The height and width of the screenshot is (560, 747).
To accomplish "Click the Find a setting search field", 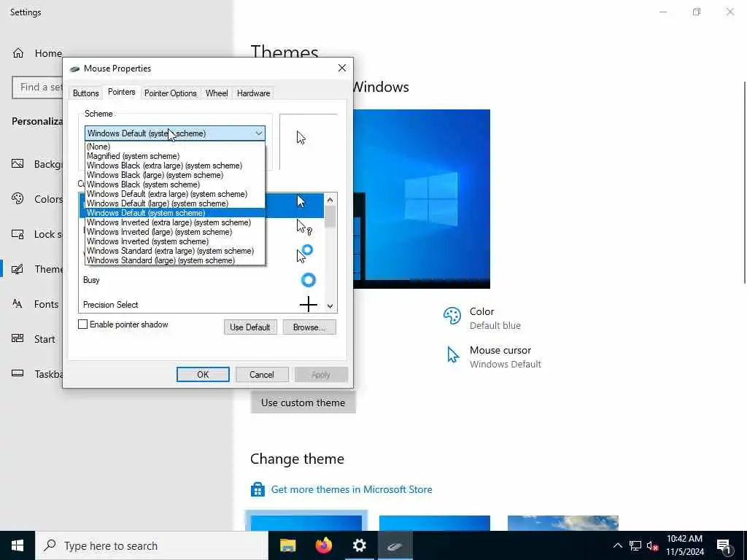I will click(x=38, y=87).
